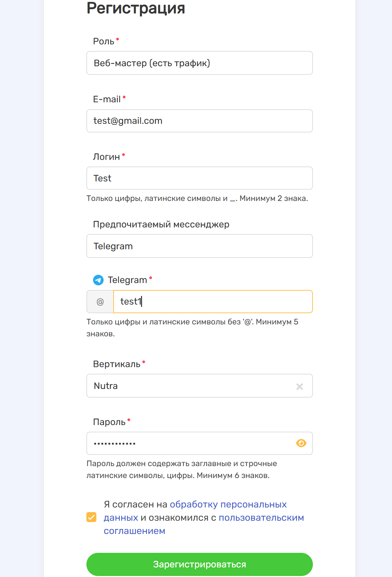Click the E-mail field label
Screen dimensions: 392x577
[x=107, y=99]
